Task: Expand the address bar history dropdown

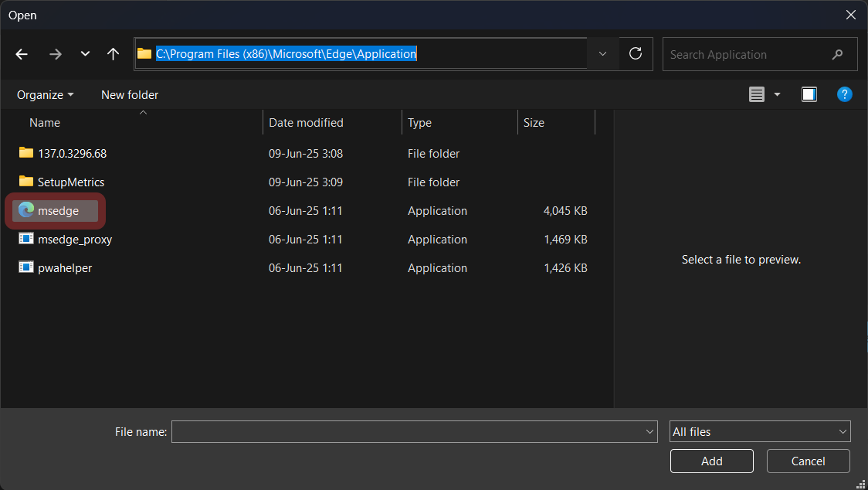Action: (602, 54)
